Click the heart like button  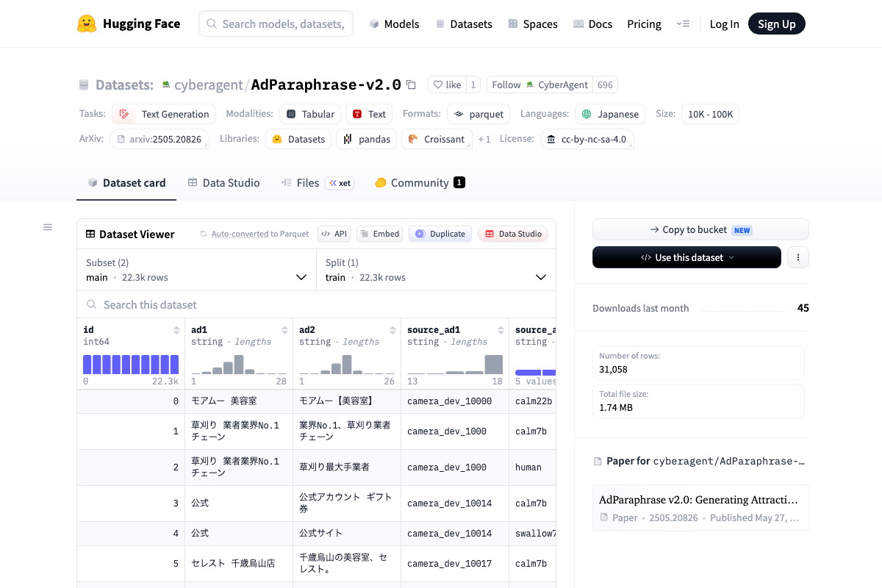click(x=446, y=85)
